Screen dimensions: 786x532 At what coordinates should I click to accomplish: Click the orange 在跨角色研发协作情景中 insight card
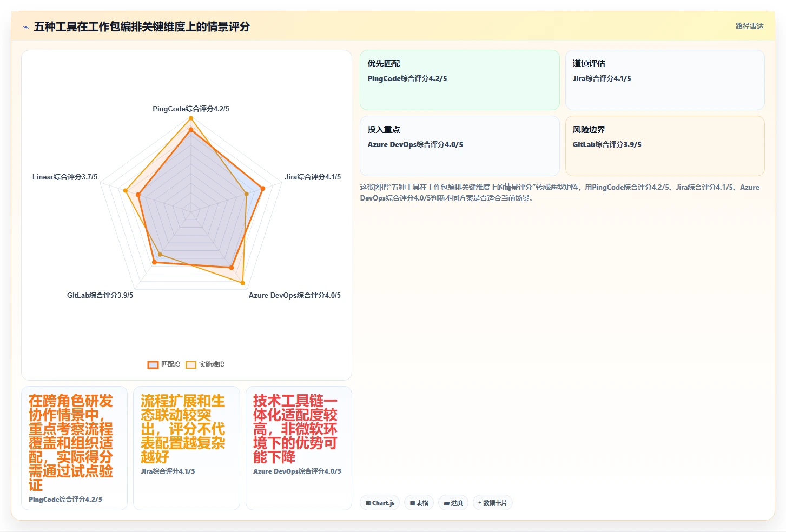pos(75,448)
